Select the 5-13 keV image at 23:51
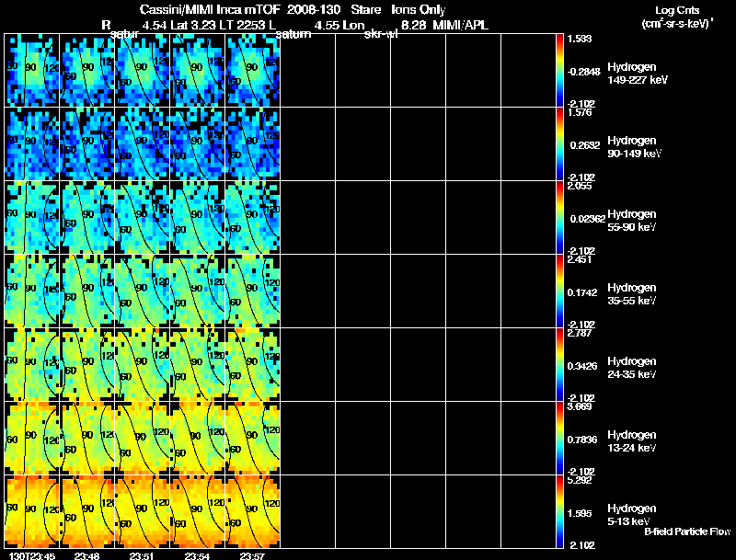Screen dimensions: 736x560 point(143,511)
